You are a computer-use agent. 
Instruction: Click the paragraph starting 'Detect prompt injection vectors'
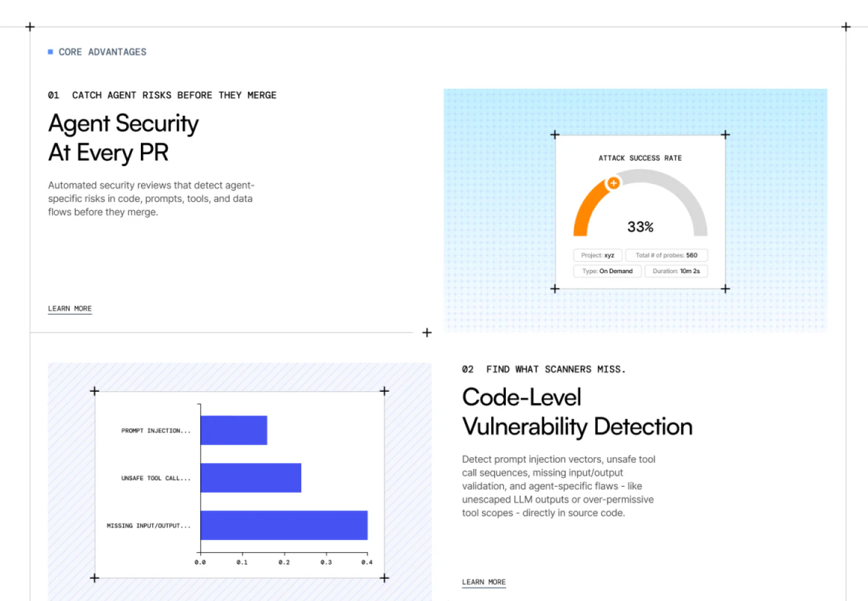pyautogui.click(x=559, y=486)
